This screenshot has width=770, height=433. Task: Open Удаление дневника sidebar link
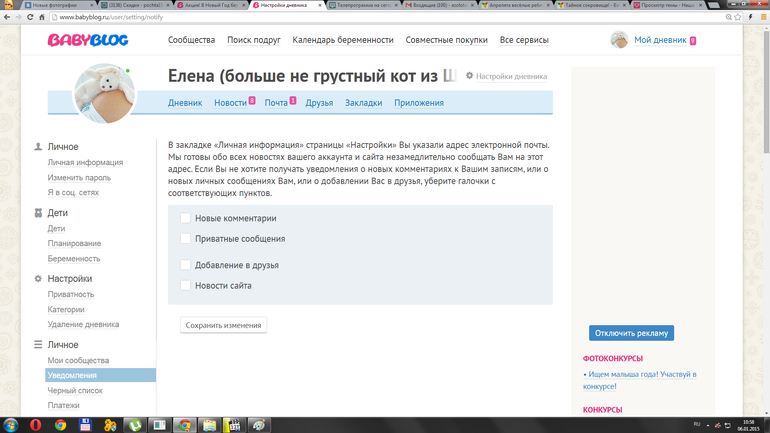[83, 324]
